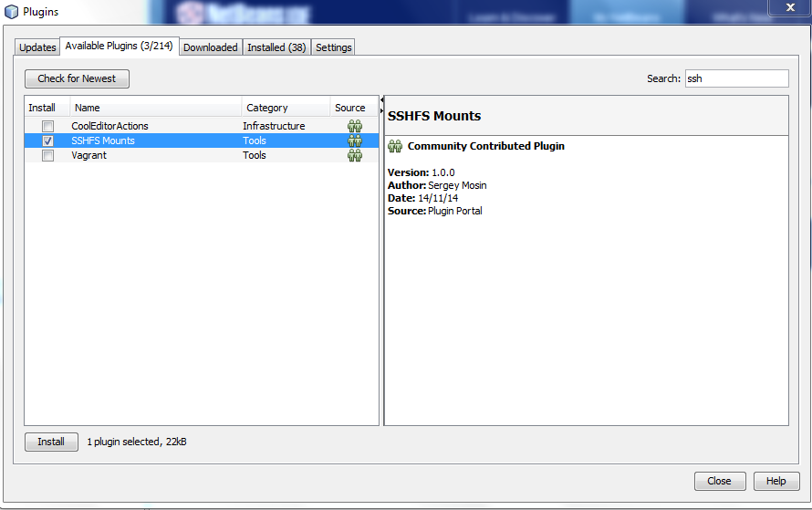Open the Installed (38) tab
Viewport: 812px width, 510px height.
[x=276, y=47]
